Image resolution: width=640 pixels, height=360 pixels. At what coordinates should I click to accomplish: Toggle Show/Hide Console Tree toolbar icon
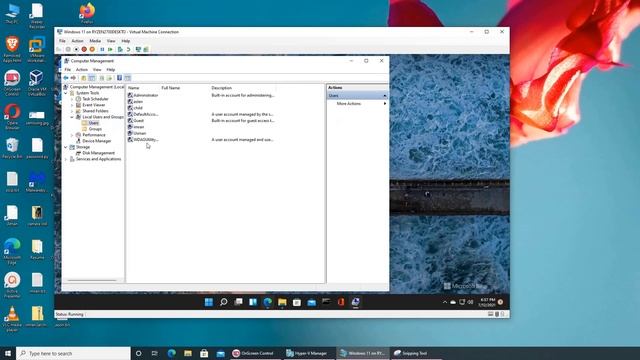click(x=92, y=78)
